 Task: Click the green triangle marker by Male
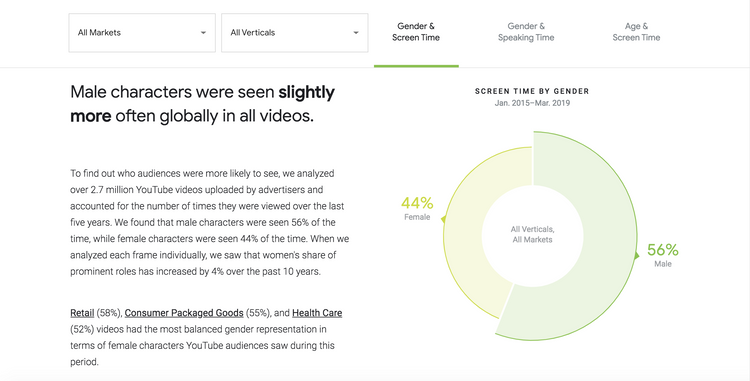tap(637, 256)
